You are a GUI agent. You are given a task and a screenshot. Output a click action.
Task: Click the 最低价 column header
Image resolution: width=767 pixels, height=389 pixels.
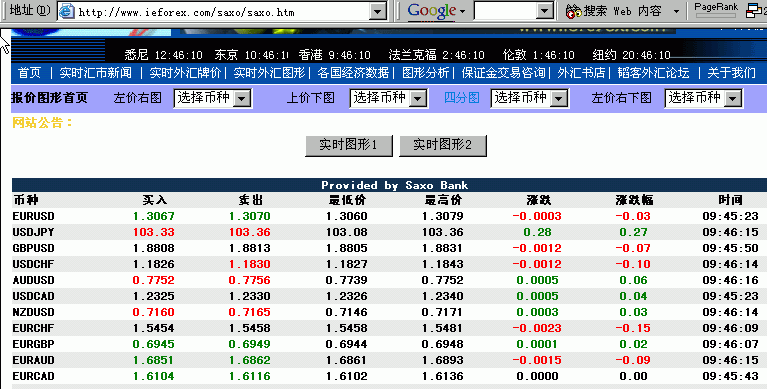347,200
